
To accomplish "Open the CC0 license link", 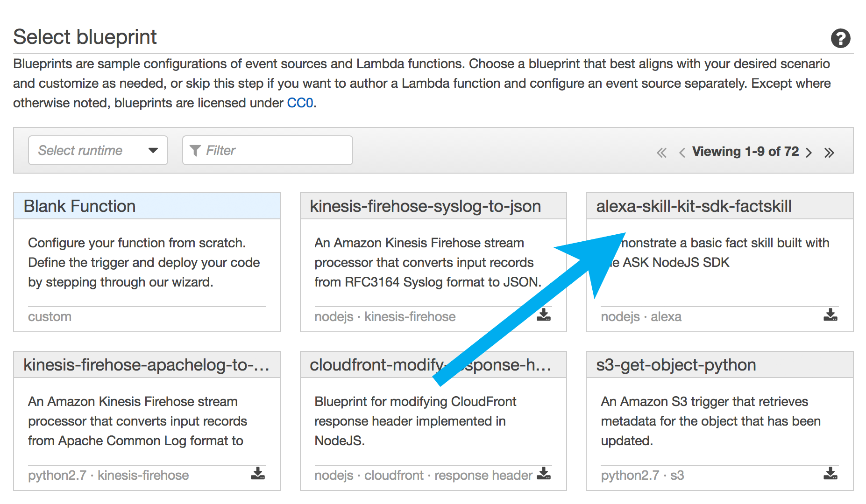I will pos(300,103).
